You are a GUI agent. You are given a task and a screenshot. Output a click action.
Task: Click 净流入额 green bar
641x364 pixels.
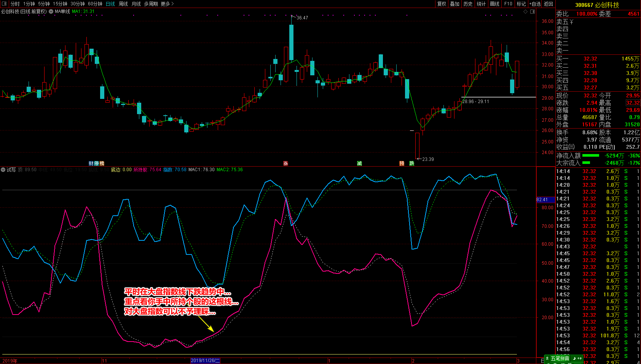[x=591, y=156]
